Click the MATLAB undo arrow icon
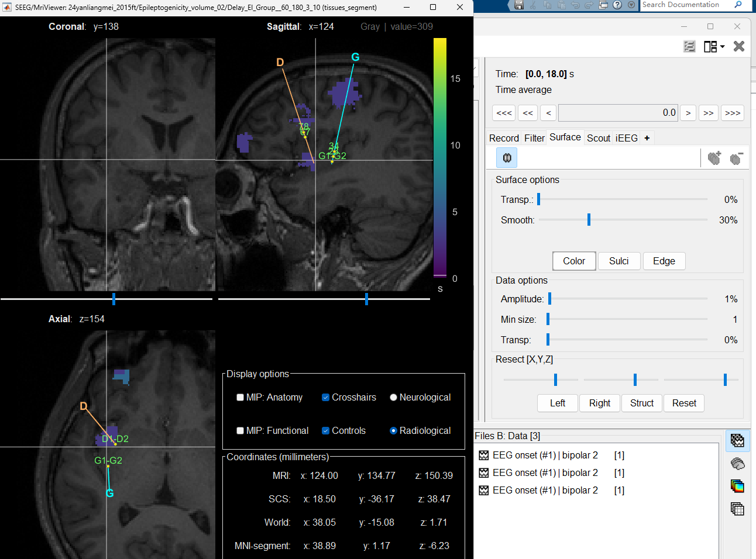The image size is (756, 559). pos(575,5)
